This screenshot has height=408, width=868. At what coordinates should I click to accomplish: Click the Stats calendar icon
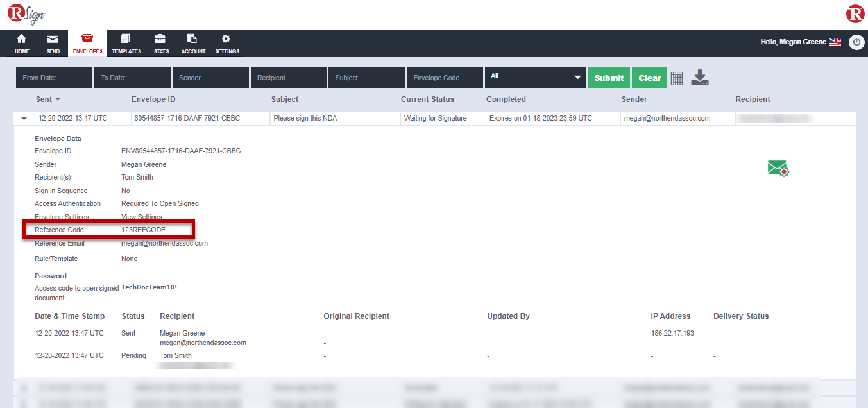160,42
